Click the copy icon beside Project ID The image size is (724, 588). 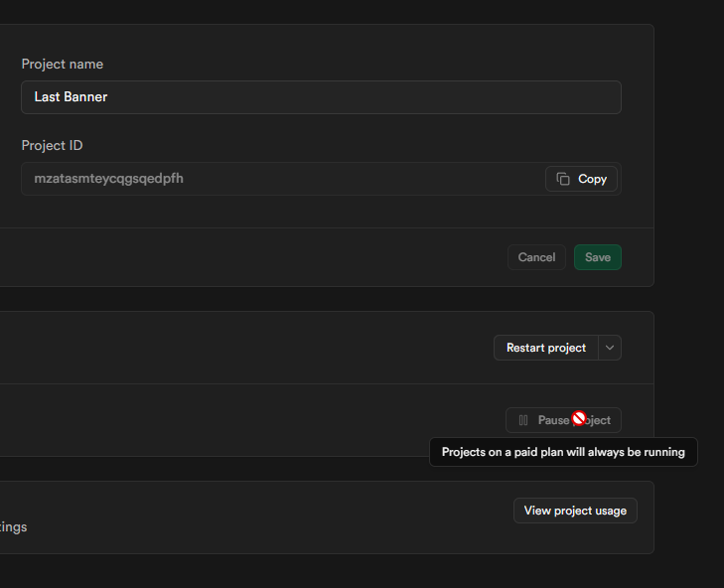click(563, 179)
